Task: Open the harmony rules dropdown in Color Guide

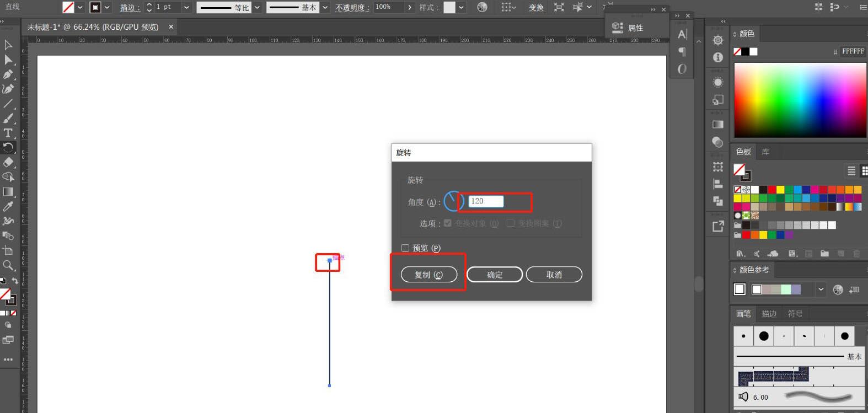Action: [x=821, y=289]
